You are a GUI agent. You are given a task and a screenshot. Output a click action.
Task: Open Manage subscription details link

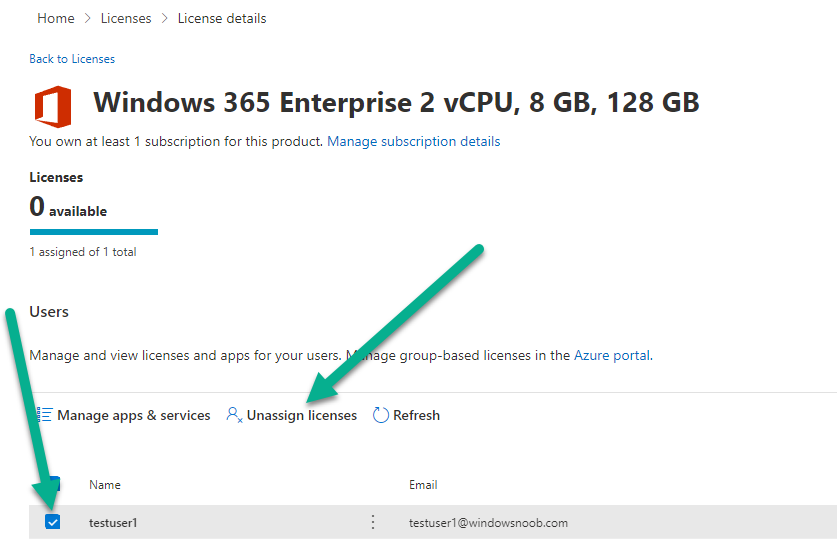414,141
